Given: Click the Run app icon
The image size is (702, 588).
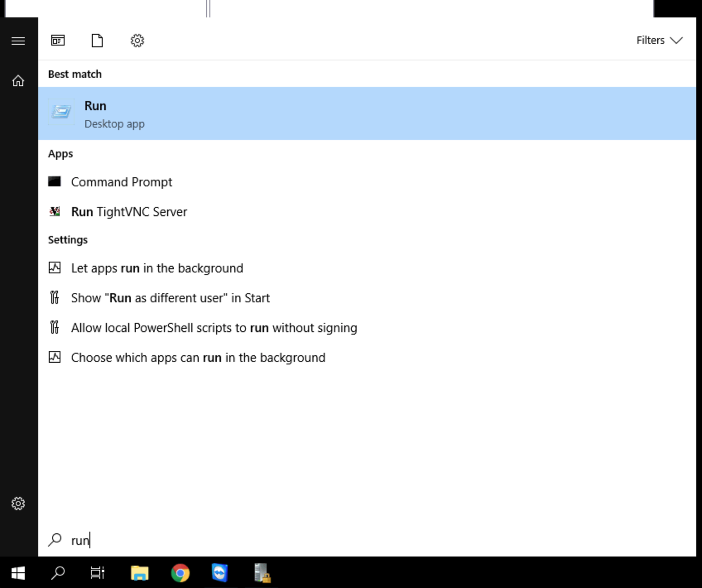Looking at the screenshot, I should (x=62, y=112).
